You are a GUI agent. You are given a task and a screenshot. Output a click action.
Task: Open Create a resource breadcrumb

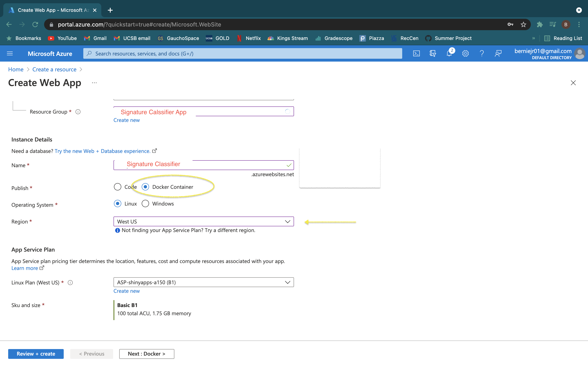(x=54, y=69)
